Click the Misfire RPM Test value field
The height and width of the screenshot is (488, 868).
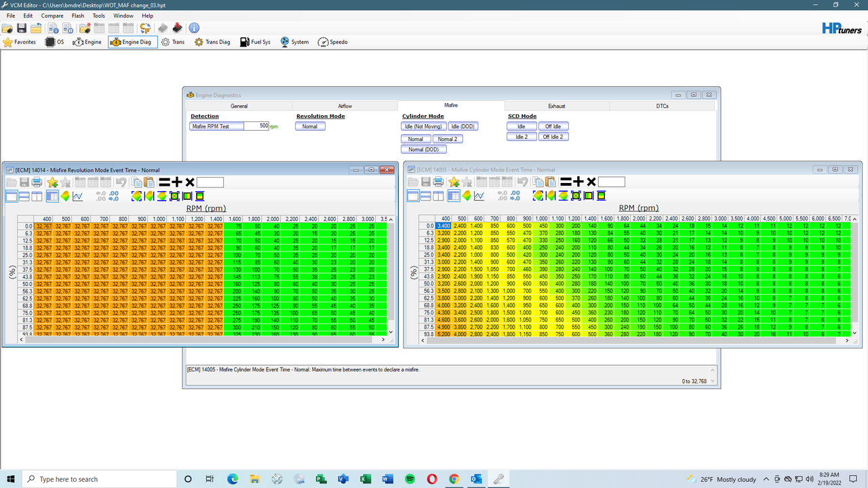(256, 126)
